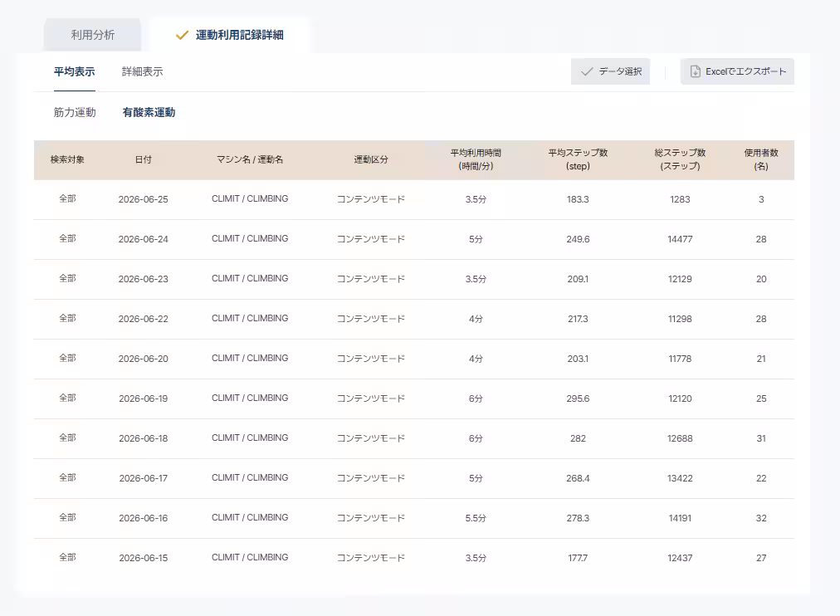Click the 検索対象 column header
Image resolution: width=840 pixels, height=616 pixels.
click(67, 159)
